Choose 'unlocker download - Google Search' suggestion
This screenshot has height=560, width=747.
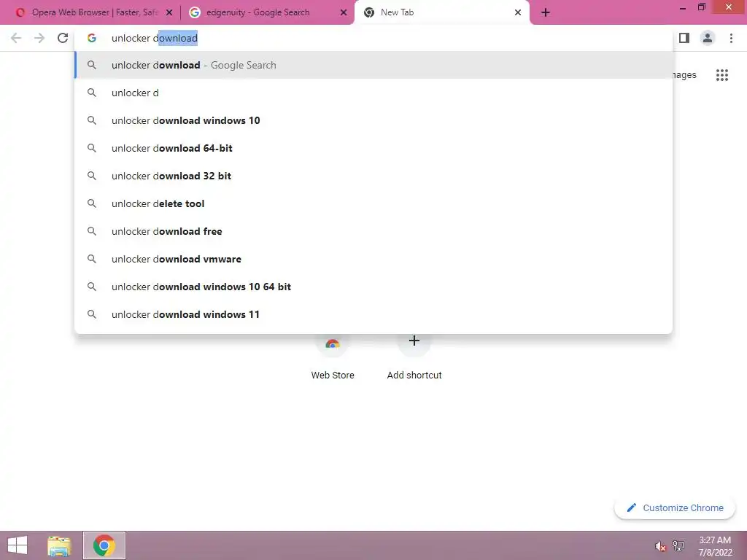point(373,65)
